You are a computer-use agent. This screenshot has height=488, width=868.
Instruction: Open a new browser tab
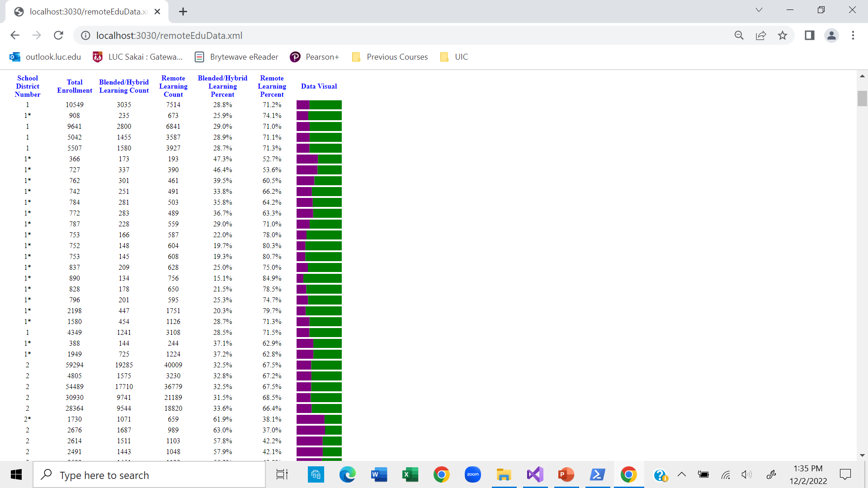pos(183,12)
